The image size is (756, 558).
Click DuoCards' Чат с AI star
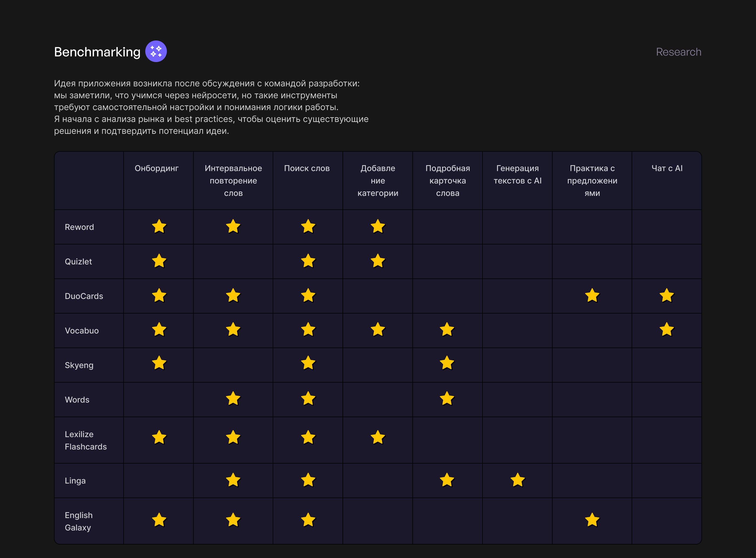coord(666,295)
